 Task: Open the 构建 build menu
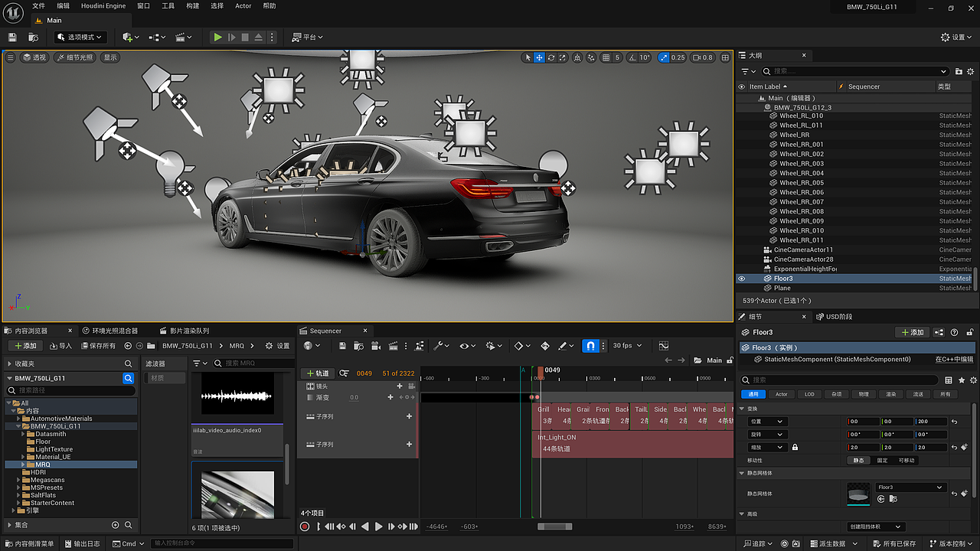192,6
